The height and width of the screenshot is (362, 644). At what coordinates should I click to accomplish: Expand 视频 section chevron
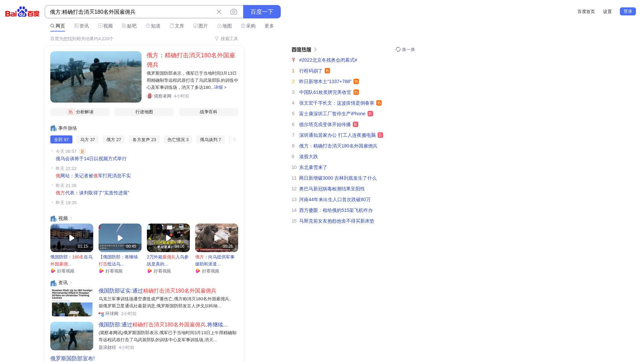point(71,218)
